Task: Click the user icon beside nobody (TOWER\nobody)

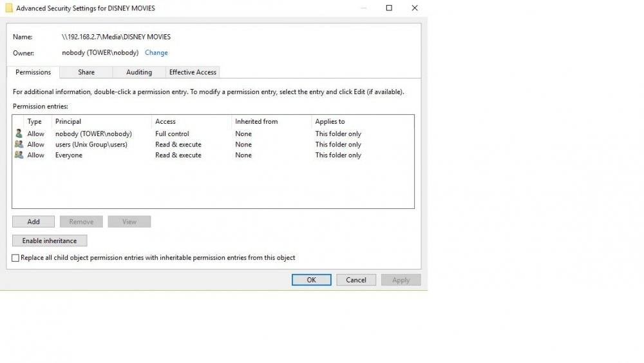Action: tap(19, 133)
